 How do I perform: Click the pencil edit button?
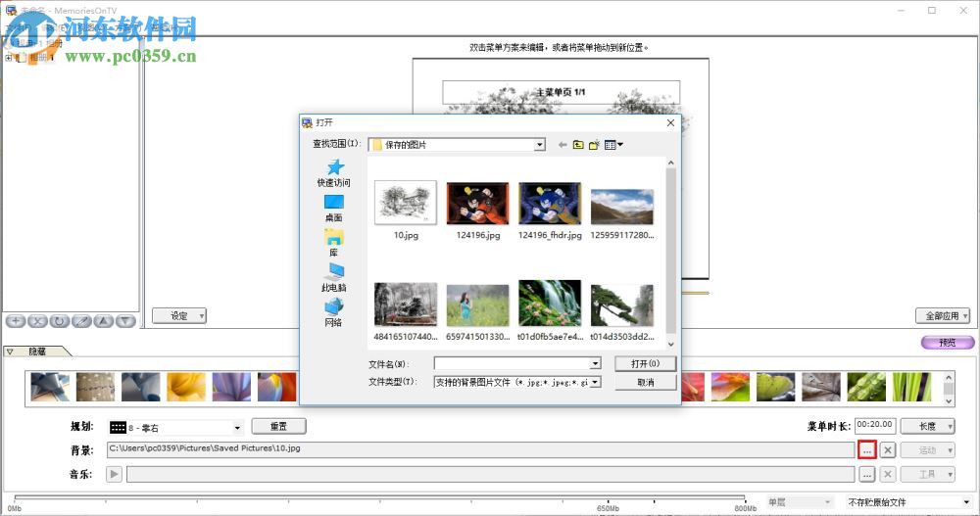click(81, 321)
